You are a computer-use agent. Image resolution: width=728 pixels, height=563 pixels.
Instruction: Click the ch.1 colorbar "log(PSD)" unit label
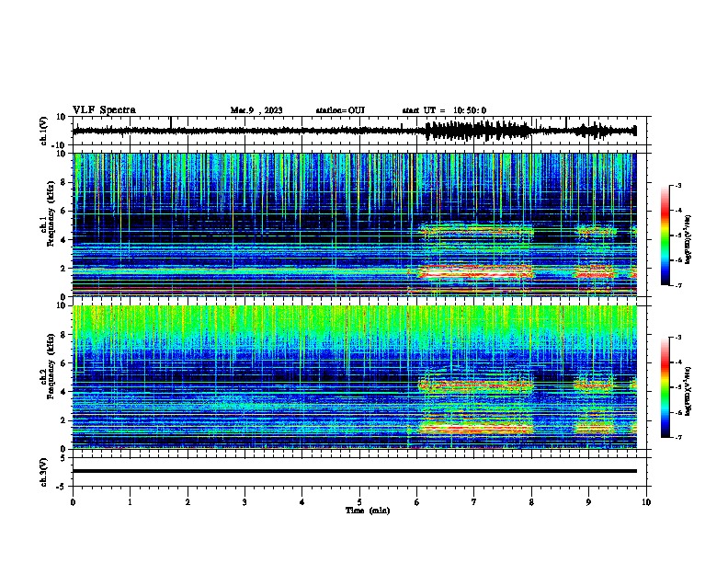click(x=688, y=239)
